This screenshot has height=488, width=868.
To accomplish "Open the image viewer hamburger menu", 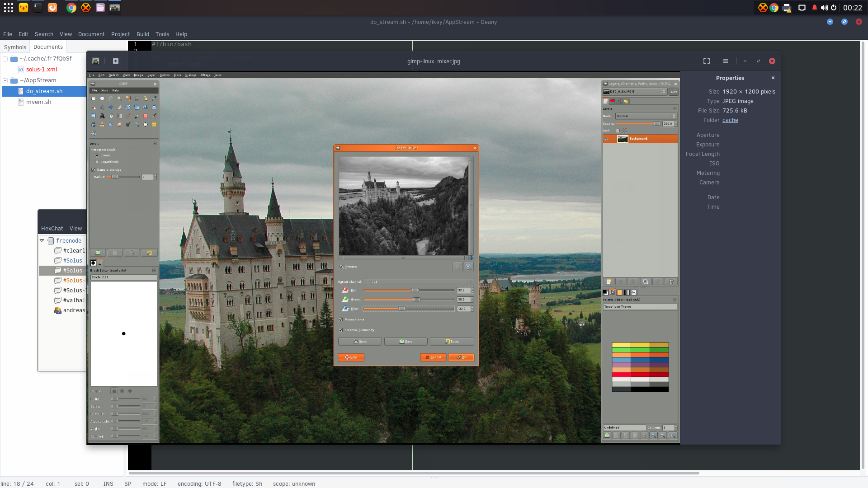I will (726, 61).
